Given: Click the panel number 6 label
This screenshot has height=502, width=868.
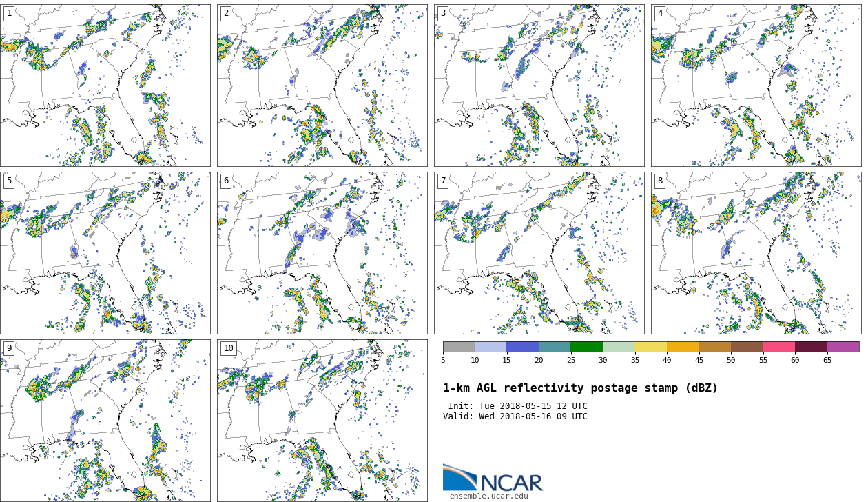Looking at the screenshot, I should (x=226, y=181).
